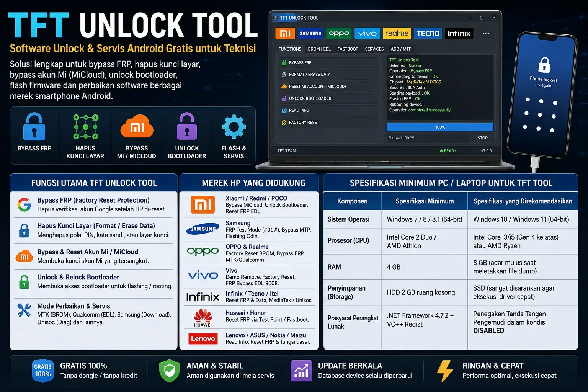
Task: Click the TFT TEAM label in status bar
Action: (287, 151)
